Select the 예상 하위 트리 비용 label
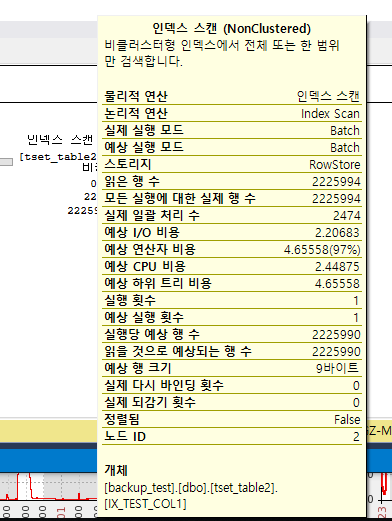392x521 pixels. (158, 283)
